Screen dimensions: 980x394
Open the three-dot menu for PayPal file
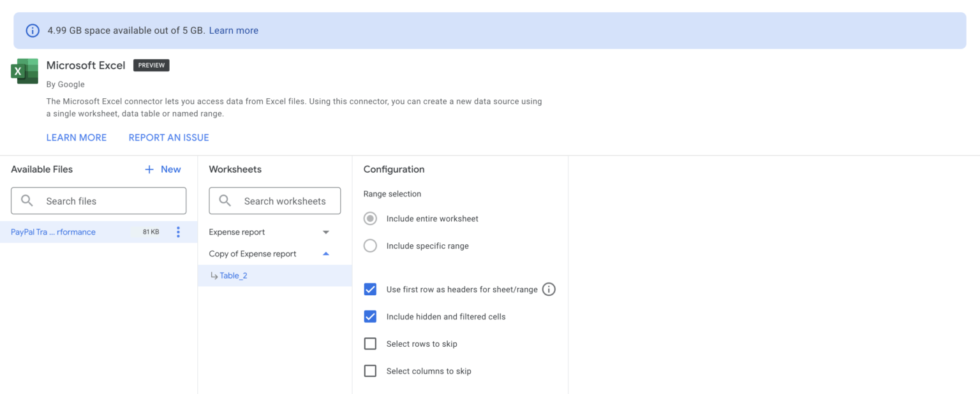pos(178,232)
